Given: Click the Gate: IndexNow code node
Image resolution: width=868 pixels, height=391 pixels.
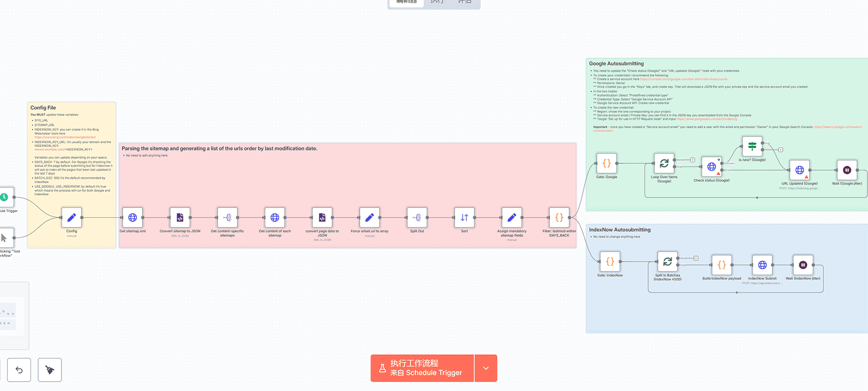Looking at the screenshot, I should [610, 262].
